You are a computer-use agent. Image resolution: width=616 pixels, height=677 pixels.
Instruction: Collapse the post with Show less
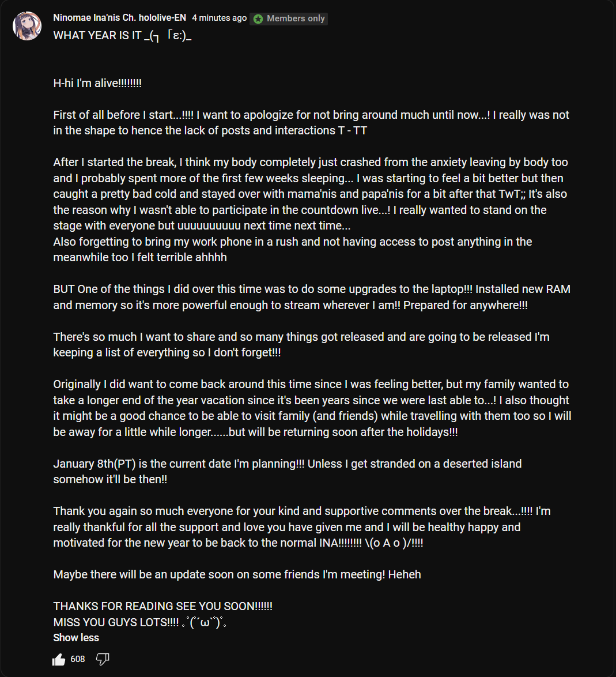(x=76, y=638)
